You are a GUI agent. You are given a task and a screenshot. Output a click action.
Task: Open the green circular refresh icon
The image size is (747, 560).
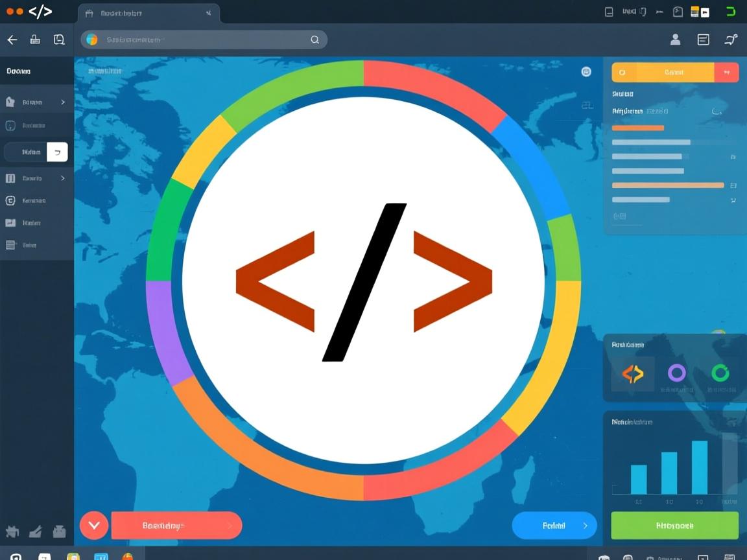click(720, 373)
